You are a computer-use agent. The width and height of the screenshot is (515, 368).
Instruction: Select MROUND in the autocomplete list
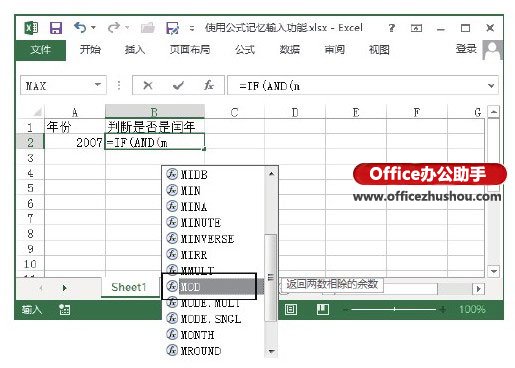click(x=213, y=351)
